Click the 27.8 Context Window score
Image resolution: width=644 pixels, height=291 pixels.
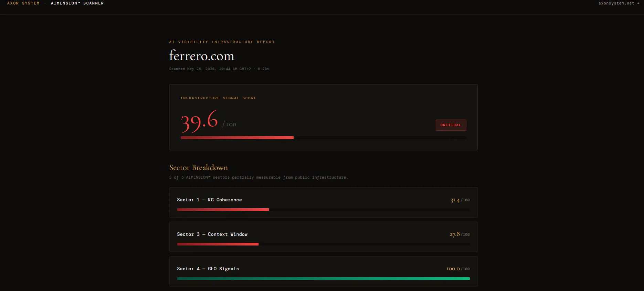(455, 234)
